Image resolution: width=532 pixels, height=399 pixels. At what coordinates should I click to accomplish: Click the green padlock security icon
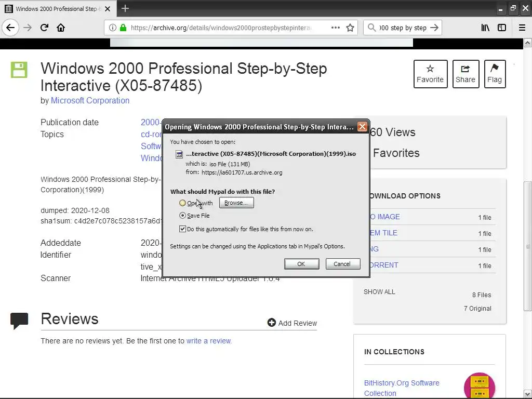[123, 28]
